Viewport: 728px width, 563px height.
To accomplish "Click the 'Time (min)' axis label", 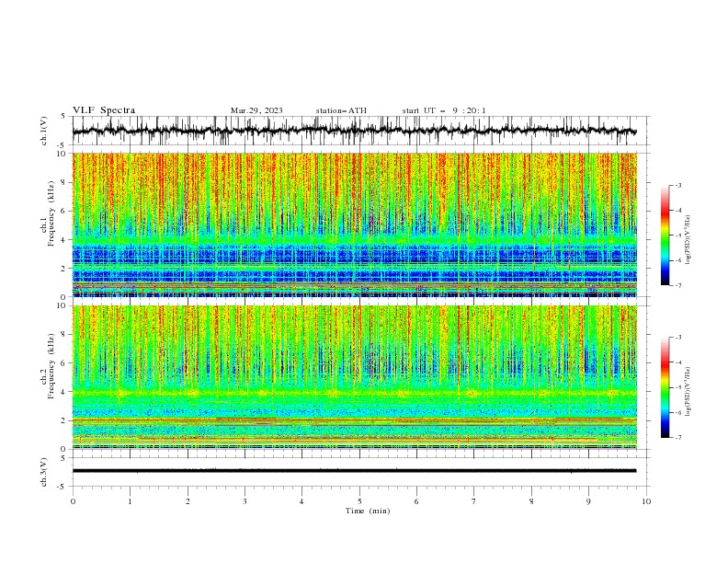I will point(368,511).
